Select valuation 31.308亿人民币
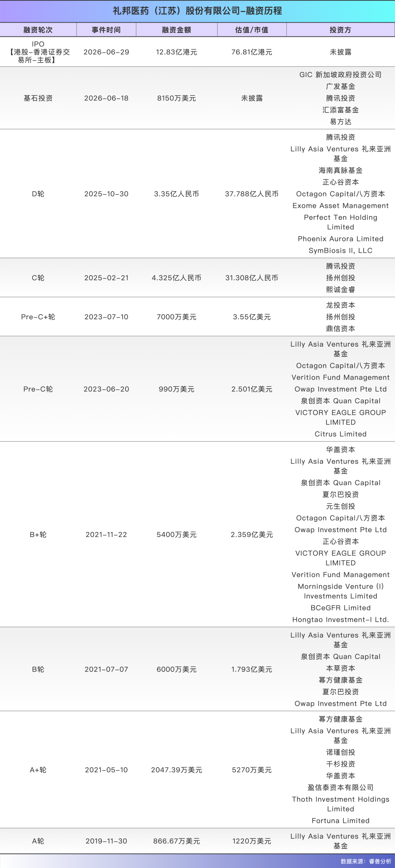This screenshot has height=868, width=395. click(x=252, y=278)
